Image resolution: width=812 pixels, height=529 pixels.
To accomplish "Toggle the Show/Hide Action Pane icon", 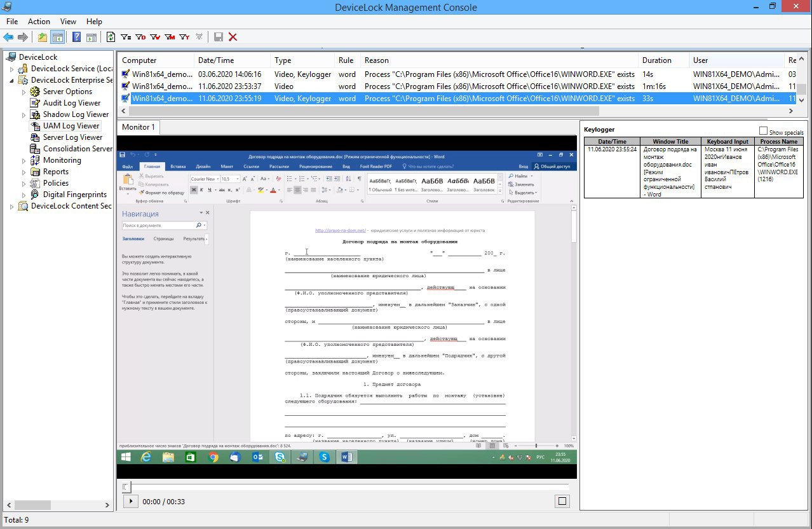I will [91, 37].
